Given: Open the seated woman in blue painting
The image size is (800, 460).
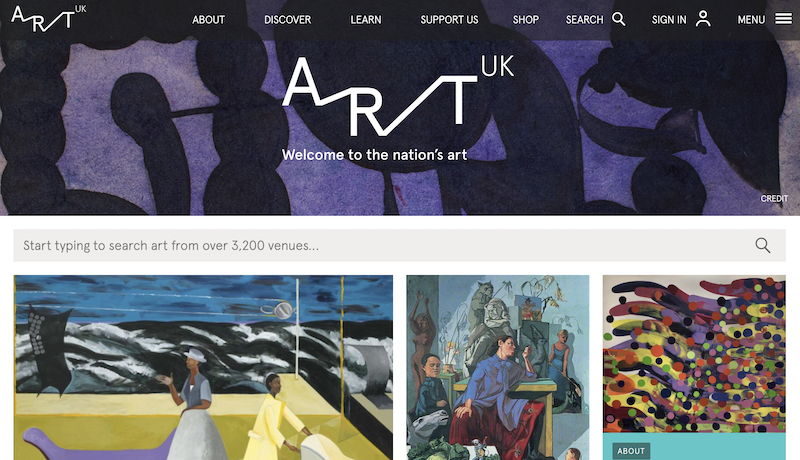Looking at the screenshot, I should point(497,368).
